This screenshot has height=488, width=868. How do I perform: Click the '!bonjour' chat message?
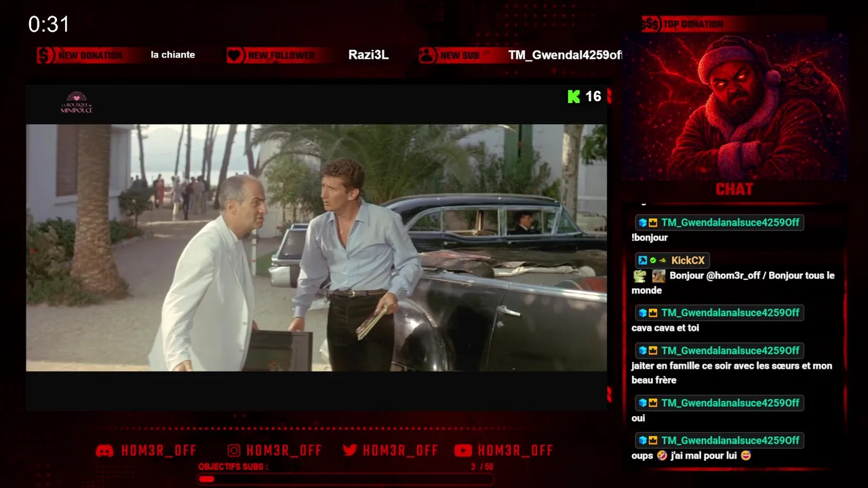pos(650,238)
